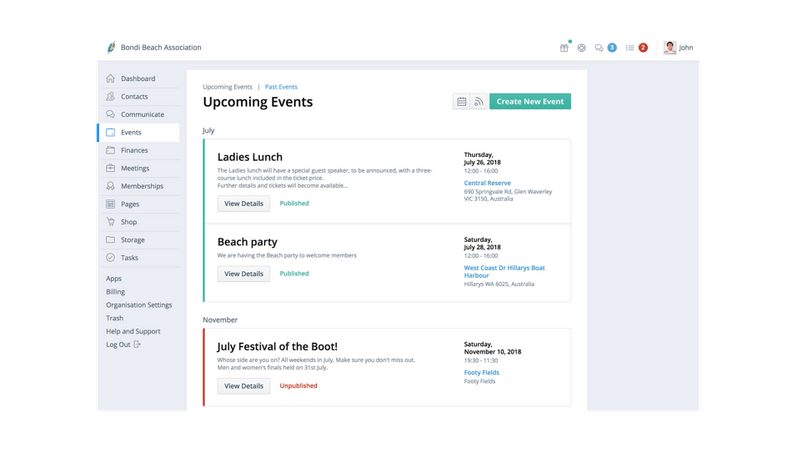Screen dimensions: 800x462
Task: Switch to Past Events tab
Action: click(281, 87)
